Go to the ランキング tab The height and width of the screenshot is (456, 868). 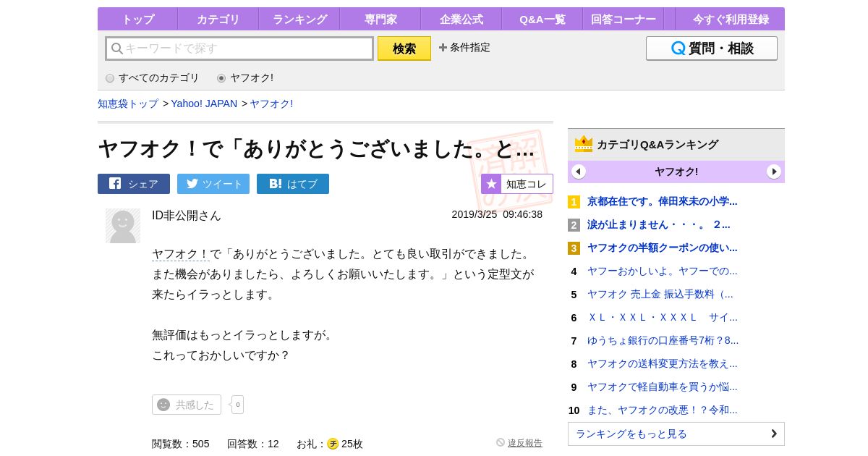299,19
